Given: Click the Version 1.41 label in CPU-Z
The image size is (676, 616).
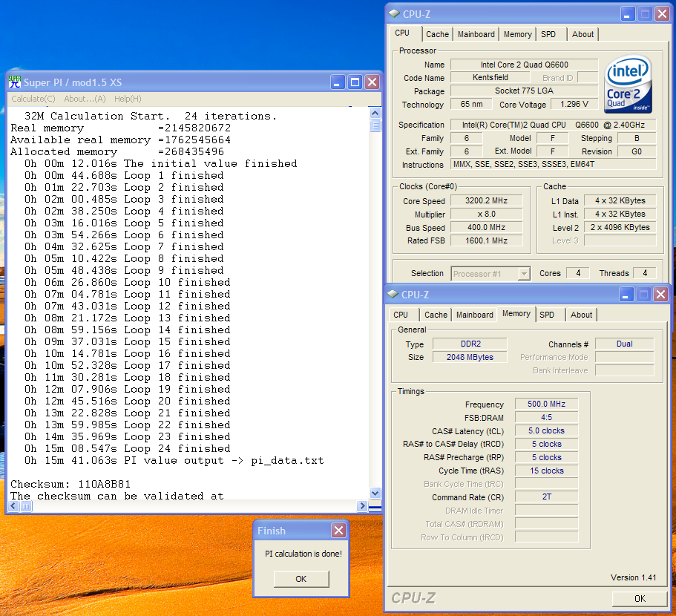Looking at the screenshot, I should click(x=633, y=577).
